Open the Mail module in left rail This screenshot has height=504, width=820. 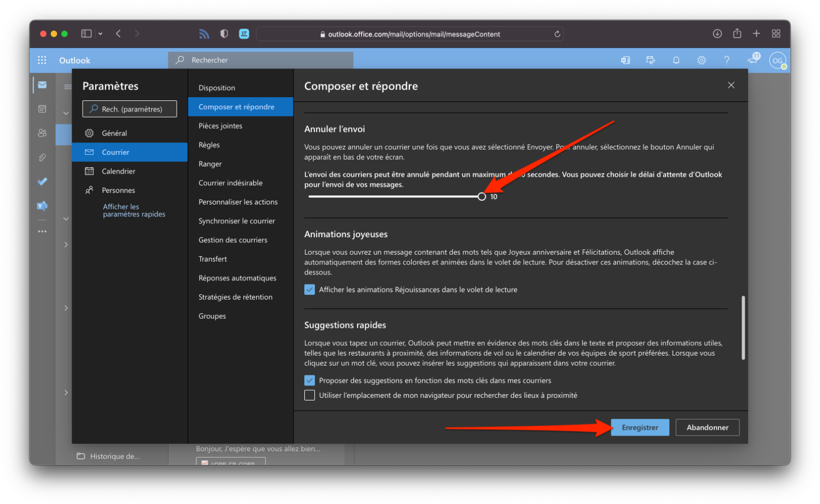click(42, 85)
